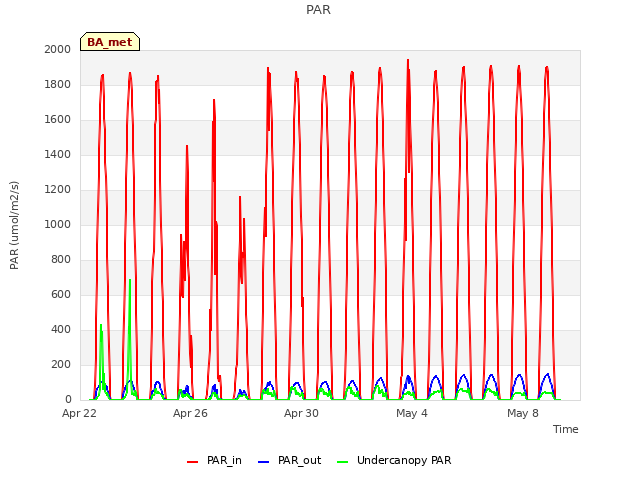Click the 1400 y-axis tick label
640x480 pixels.
pyautogui.click(x=58, y=154)
